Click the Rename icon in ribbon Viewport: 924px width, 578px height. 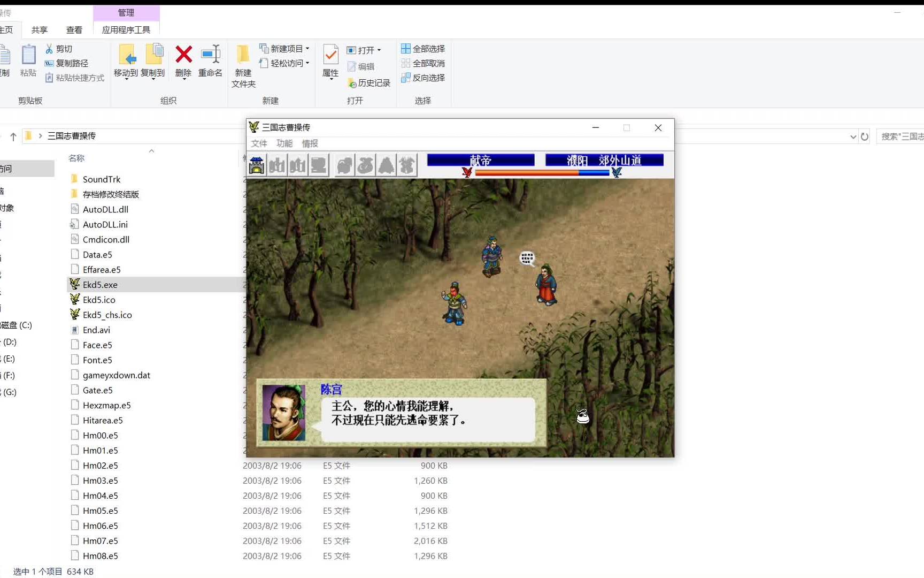coord(210,54)
